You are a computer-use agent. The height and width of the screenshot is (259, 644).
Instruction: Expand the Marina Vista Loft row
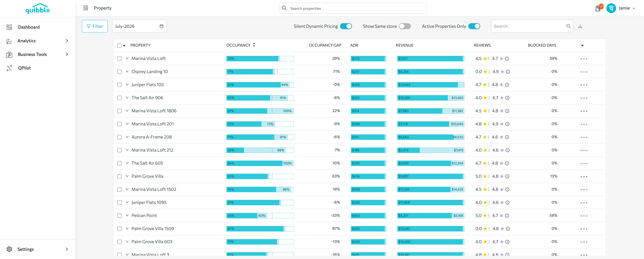pyautogui.click(x=127, y=58)
